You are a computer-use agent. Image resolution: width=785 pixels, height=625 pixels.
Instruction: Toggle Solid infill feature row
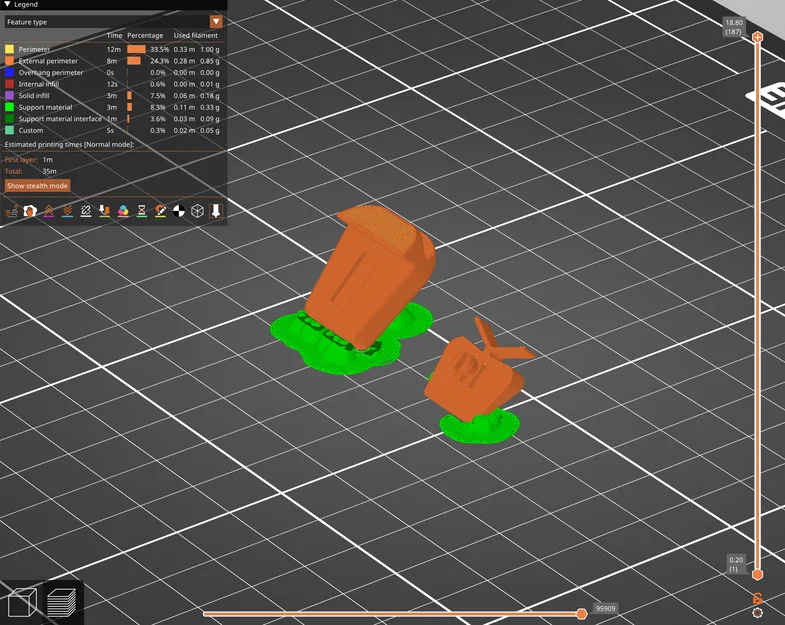(113, 96)
